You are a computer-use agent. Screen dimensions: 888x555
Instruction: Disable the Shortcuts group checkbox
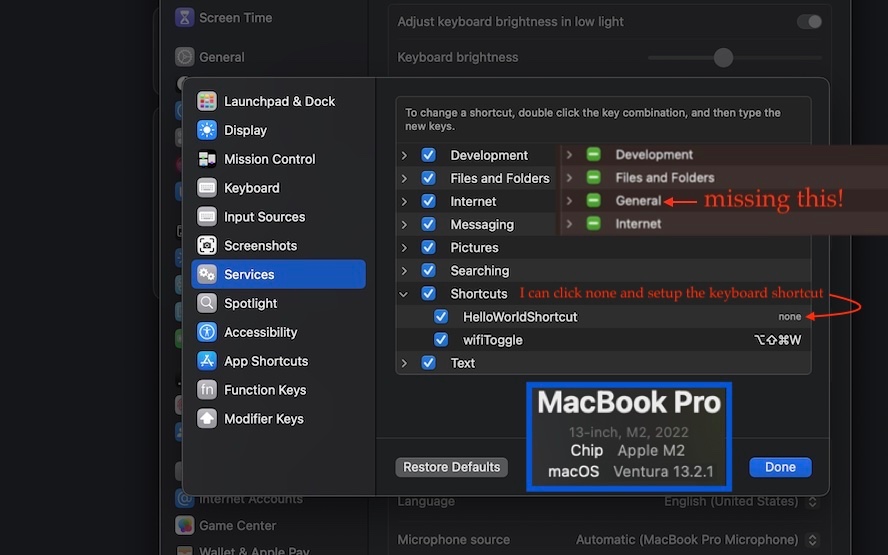tap(429, 294)
